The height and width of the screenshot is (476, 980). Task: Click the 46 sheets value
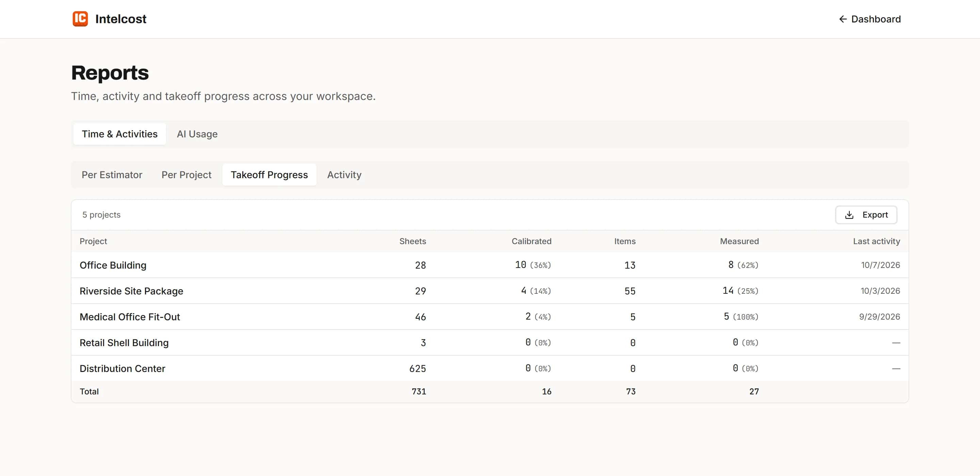coord(420,317)
